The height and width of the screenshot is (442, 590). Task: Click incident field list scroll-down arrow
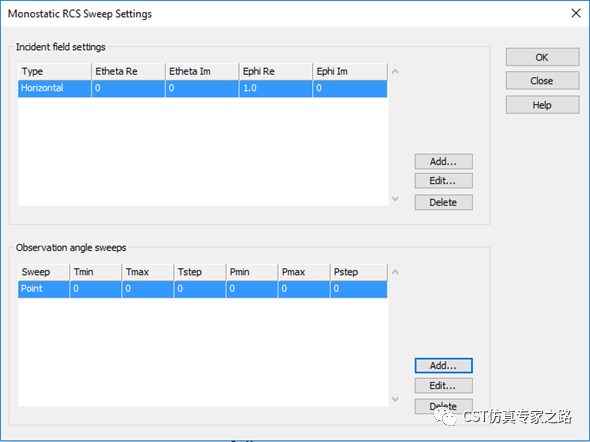pos(395,199)
